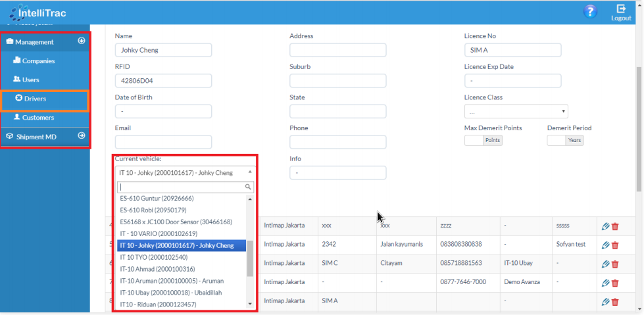Expand the Management menu arrow

click(82, 41)
